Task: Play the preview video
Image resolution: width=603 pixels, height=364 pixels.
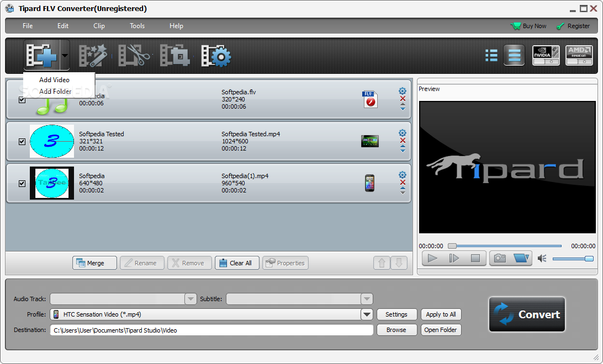Action: coord(432,259)
